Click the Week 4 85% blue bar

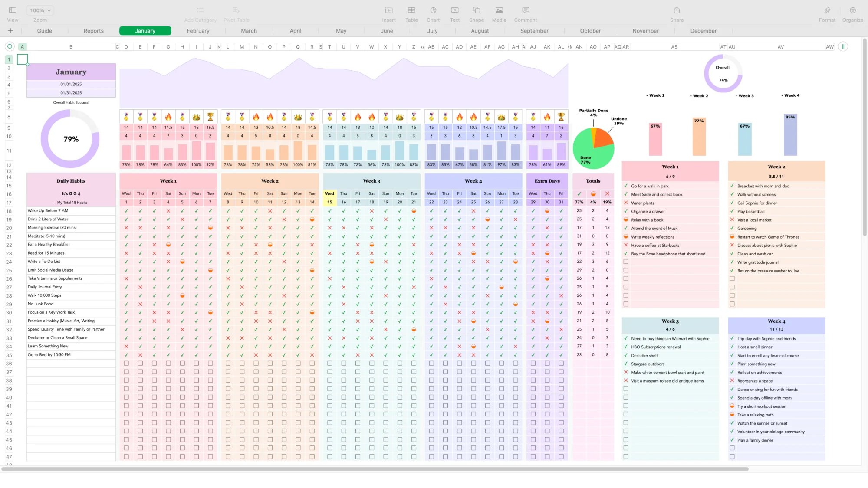[790, 135]
